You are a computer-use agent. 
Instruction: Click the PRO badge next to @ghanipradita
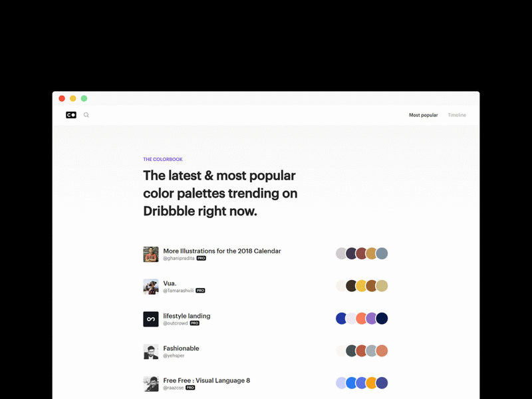point(201,259)
